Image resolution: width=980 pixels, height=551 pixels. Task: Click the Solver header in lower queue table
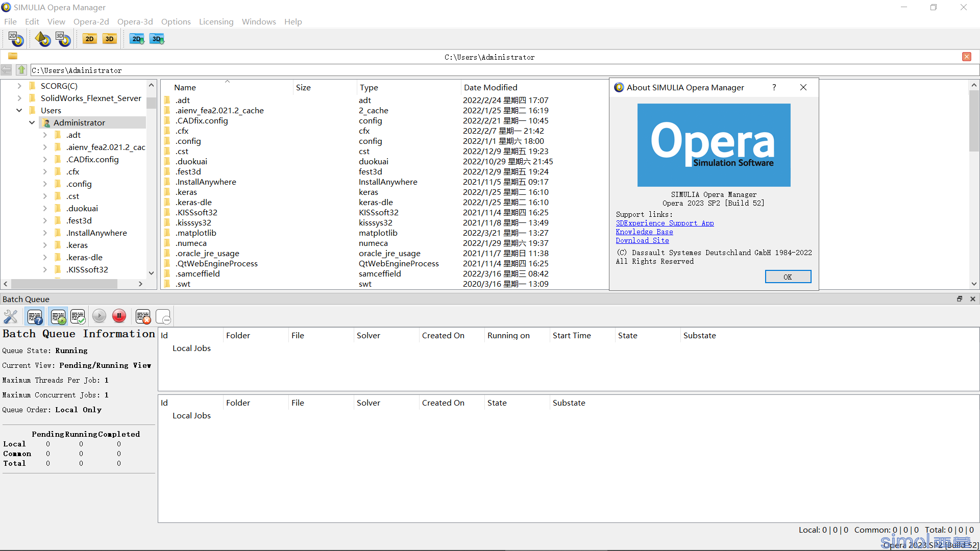click(386, 403)
